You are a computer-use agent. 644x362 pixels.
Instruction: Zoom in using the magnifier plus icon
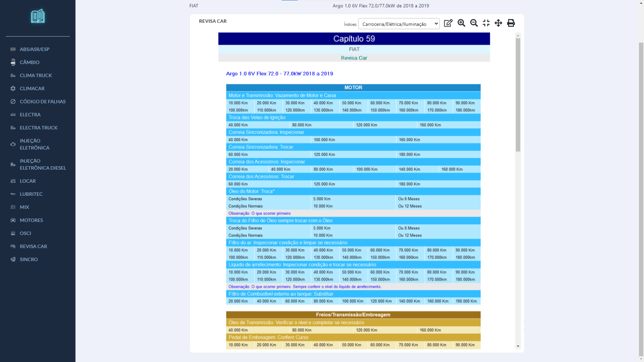tap(461, 23)
